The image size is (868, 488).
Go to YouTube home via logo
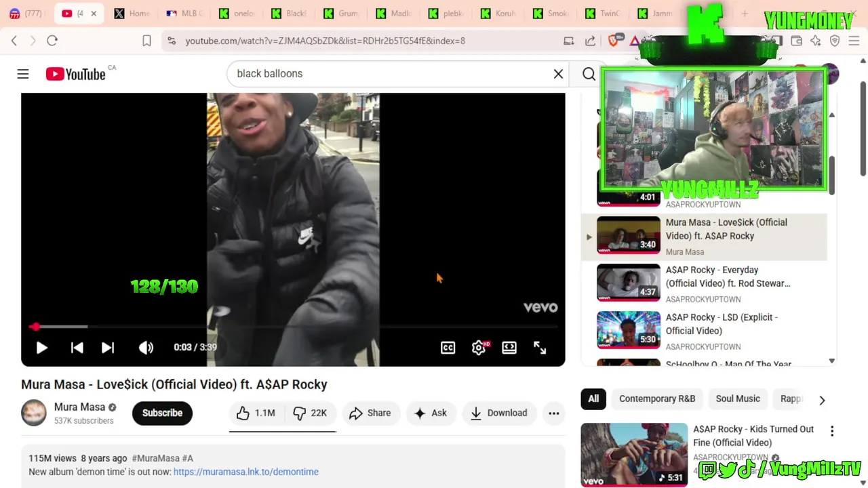[x=75, y=74]
